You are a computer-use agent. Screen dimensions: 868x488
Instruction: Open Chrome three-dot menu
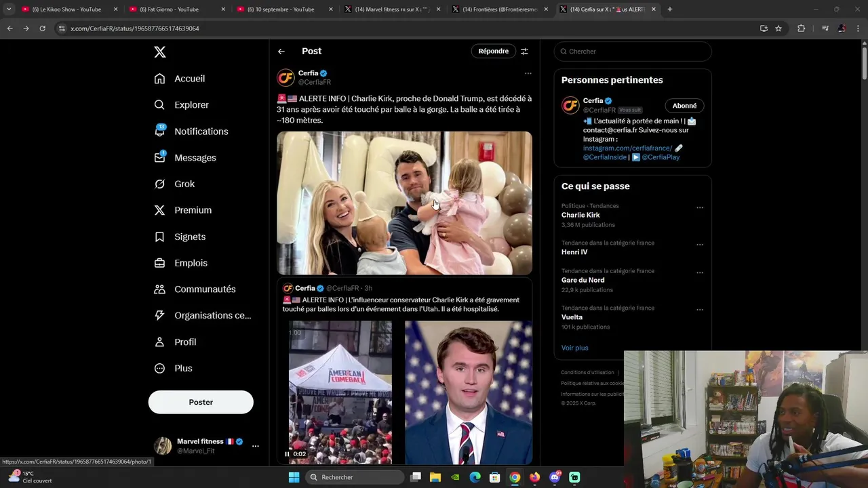click(x=858, y=28)
